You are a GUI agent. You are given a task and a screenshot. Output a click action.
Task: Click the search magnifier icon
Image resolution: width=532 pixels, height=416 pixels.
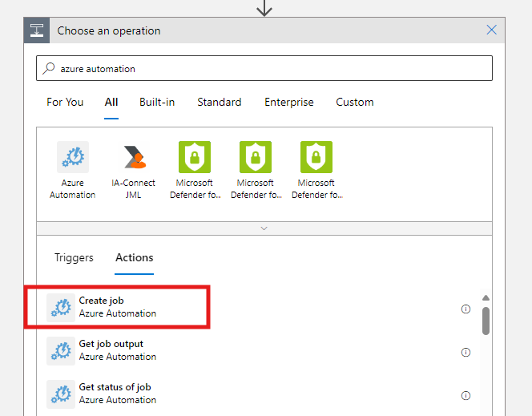[x=50, y=69]
